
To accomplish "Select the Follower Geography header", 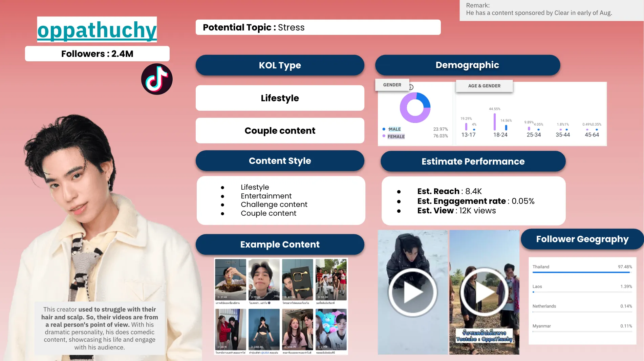I will coord(582,239).
